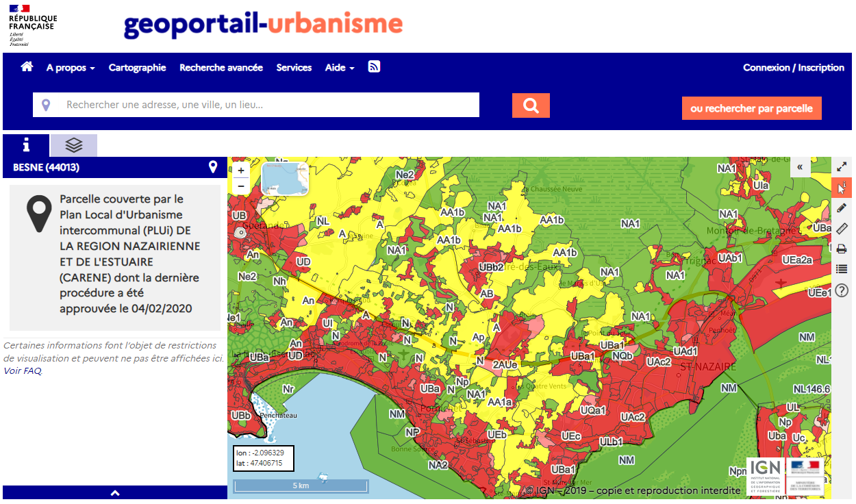Click the ULb1 zone label

(611, 442)
